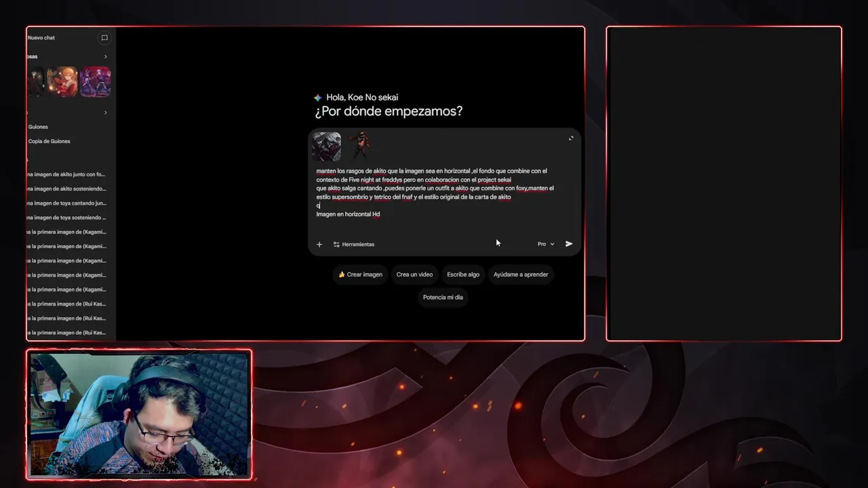
Task: Open the Copia de Guiones item
Action: tap(49, 141)
